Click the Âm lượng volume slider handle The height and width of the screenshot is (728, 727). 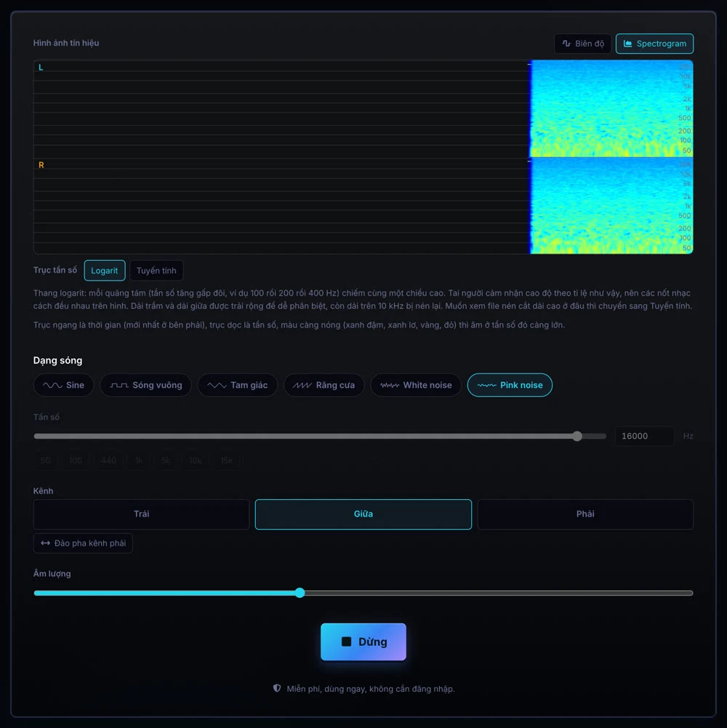[x=300, y=594]
